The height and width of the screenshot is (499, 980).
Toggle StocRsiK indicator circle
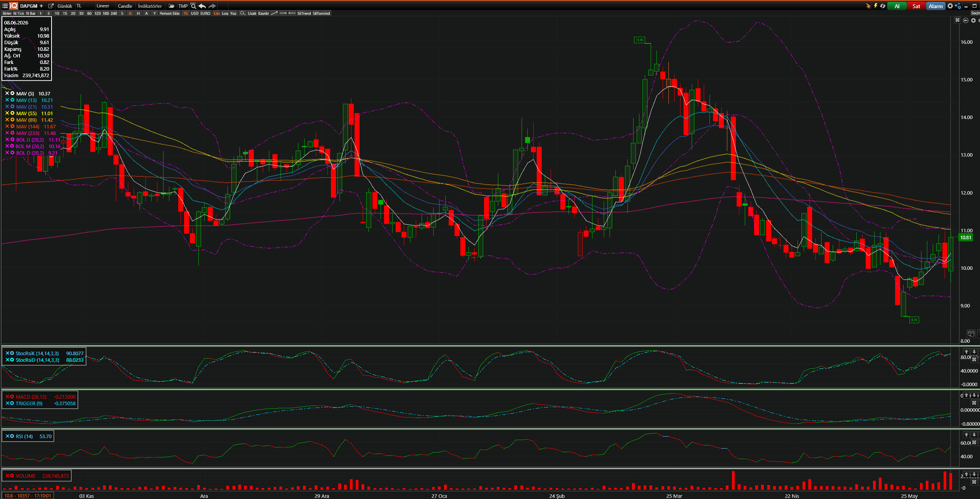pyautogui.click(x=12, y=353)
